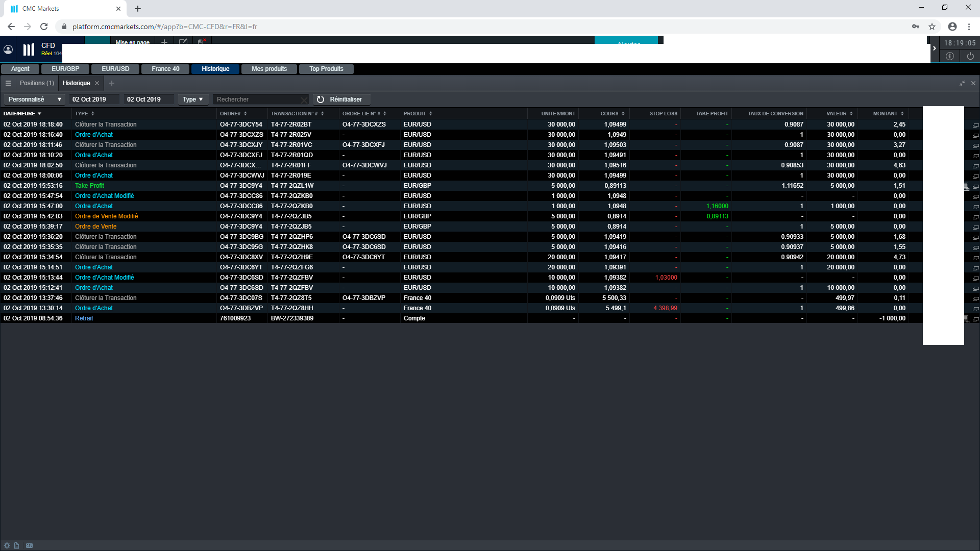The width and height of the screenshot is (980, 551).
Task: Click the platform information icon
Action: tap(949, 56)
